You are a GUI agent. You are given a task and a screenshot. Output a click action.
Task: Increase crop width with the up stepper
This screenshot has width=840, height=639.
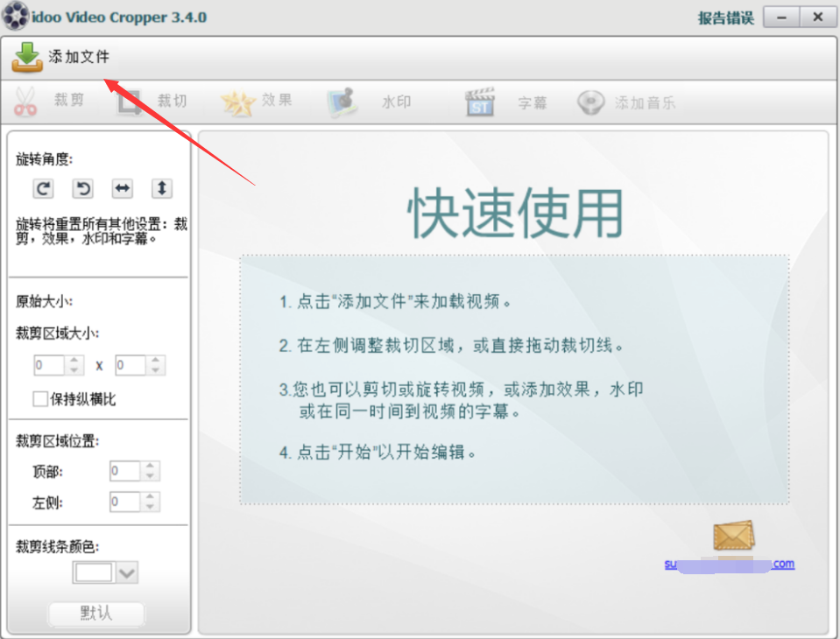(74, 360)
